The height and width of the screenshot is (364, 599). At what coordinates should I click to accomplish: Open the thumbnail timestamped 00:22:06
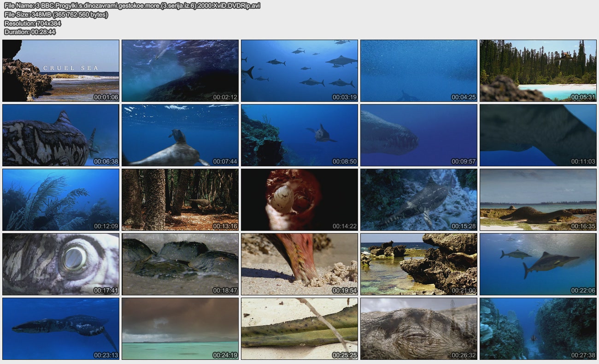[538, 264]
